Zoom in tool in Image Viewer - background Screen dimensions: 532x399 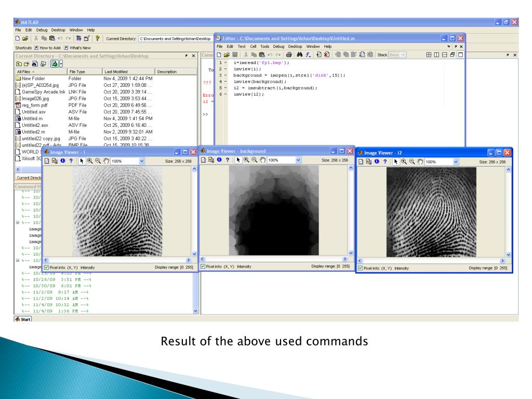tap(246, 160)
